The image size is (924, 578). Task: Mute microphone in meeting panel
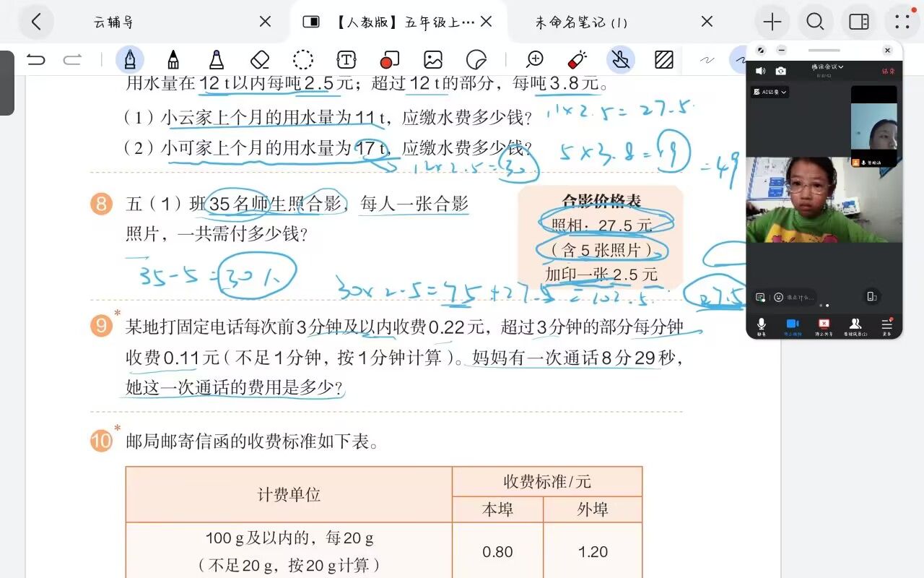tap(761, 326)
